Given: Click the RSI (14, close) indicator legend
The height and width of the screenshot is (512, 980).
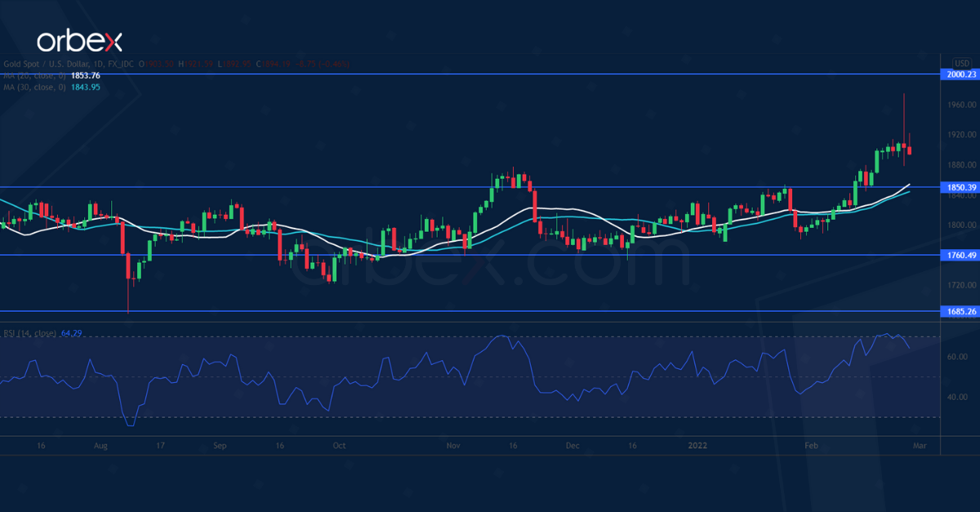Looking at the screenshot, I should [x=29, y=333].
